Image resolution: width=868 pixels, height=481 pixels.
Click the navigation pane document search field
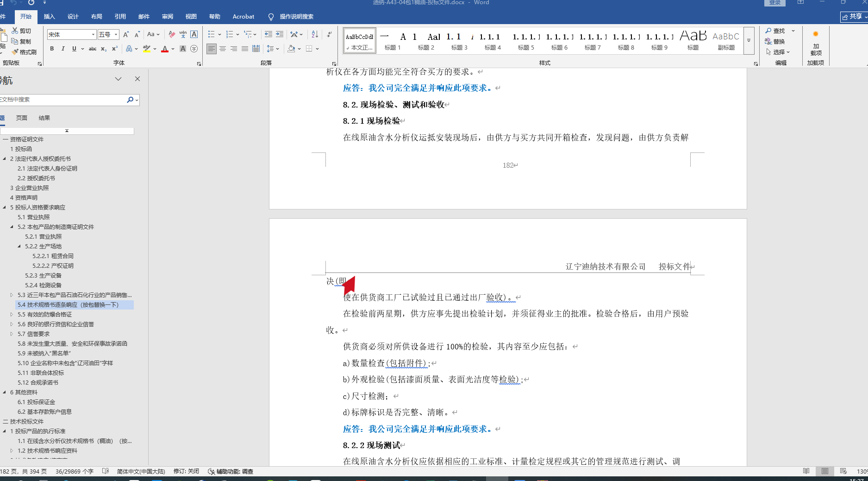pyautogui.click(x=62, y=100)
